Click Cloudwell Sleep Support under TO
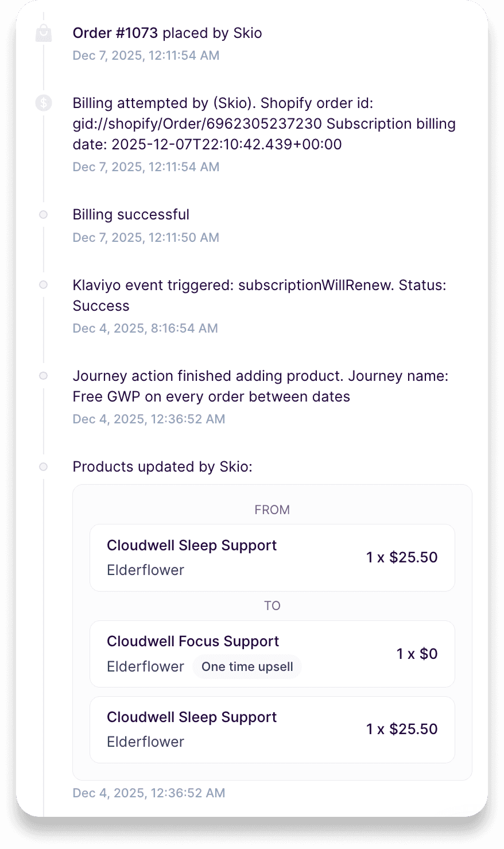Image resolution: width=504 pixels, height=849 pixels. pyautogui.click(x=192, y=717)
